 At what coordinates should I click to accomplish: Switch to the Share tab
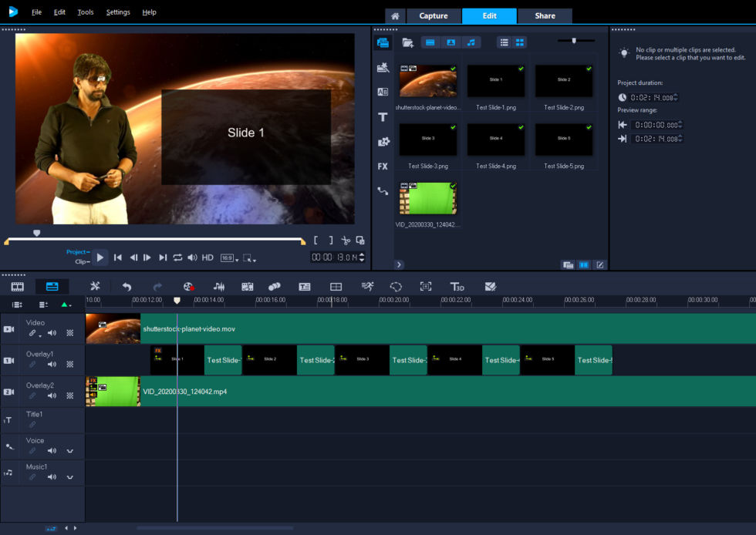click(545, 15)
